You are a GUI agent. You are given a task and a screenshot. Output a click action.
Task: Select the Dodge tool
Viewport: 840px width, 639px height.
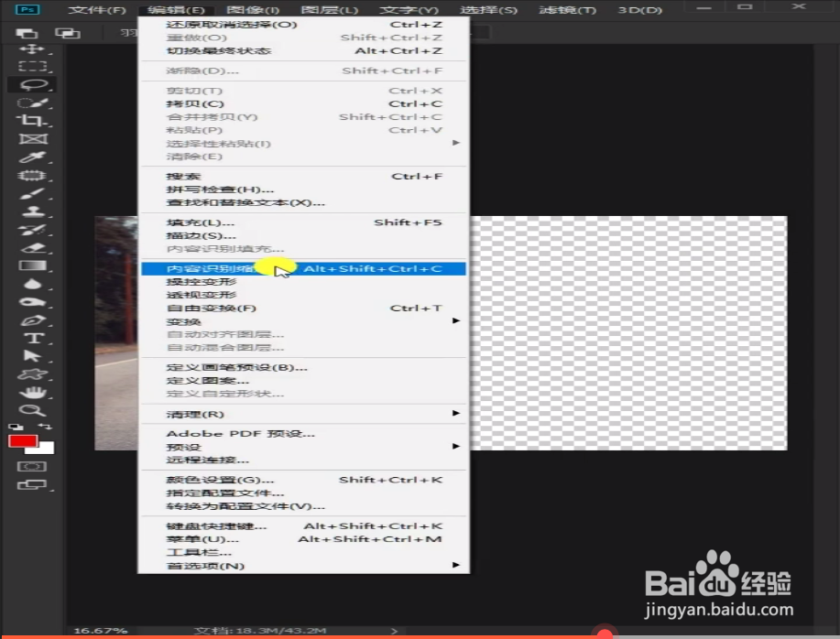click(x=33, y=302)
